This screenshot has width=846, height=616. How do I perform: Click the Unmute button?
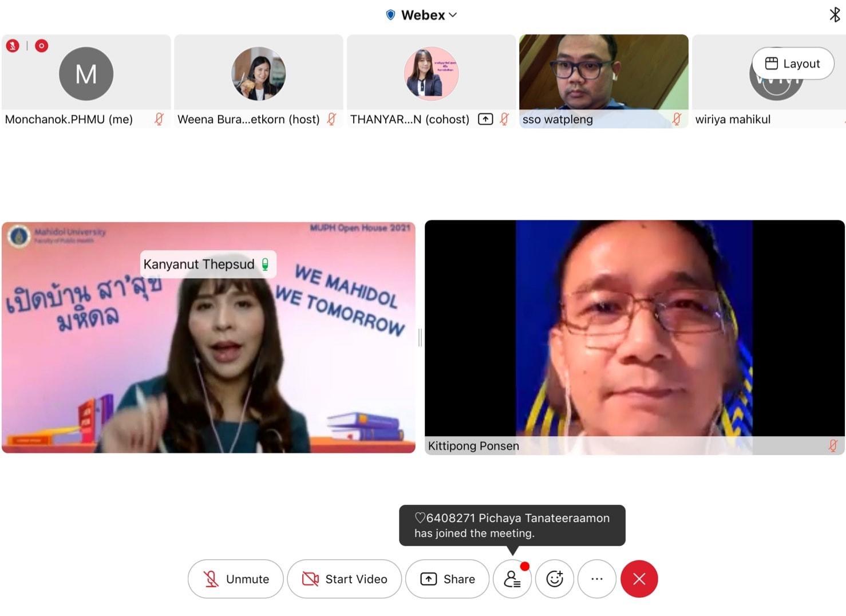[236, 579]
